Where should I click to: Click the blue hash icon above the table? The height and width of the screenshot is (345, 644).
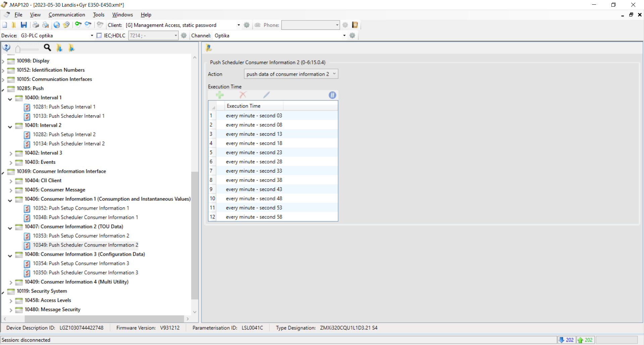pyautogui.click(x=332, y=95)
